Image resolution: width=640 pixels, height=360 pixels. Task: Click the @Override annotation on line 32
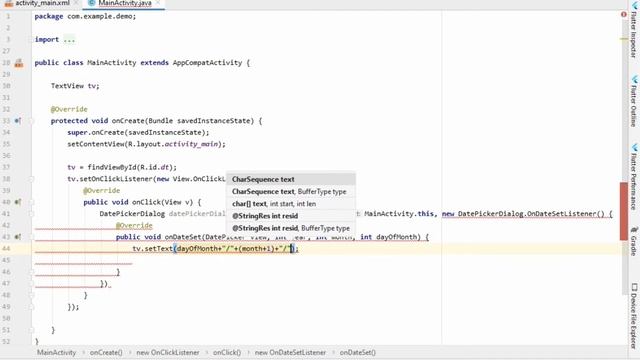point(69,109)
